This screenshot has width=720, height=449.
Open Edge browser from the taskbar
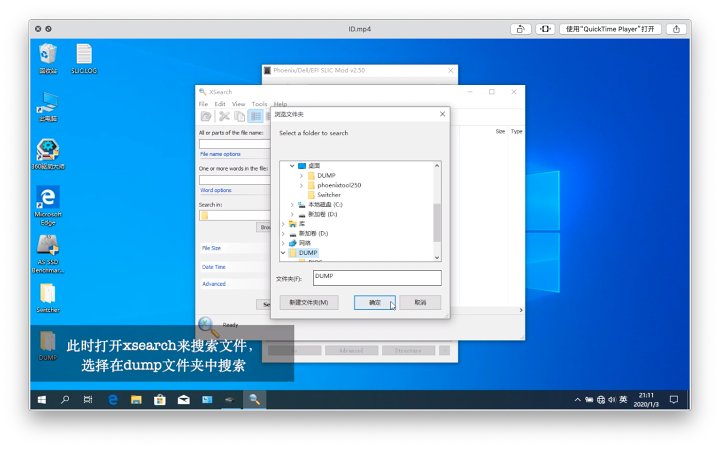(113, 400)
